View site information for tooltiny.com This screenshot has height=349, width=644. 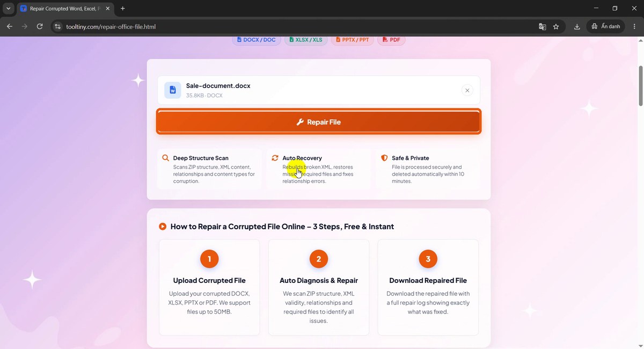58,26
